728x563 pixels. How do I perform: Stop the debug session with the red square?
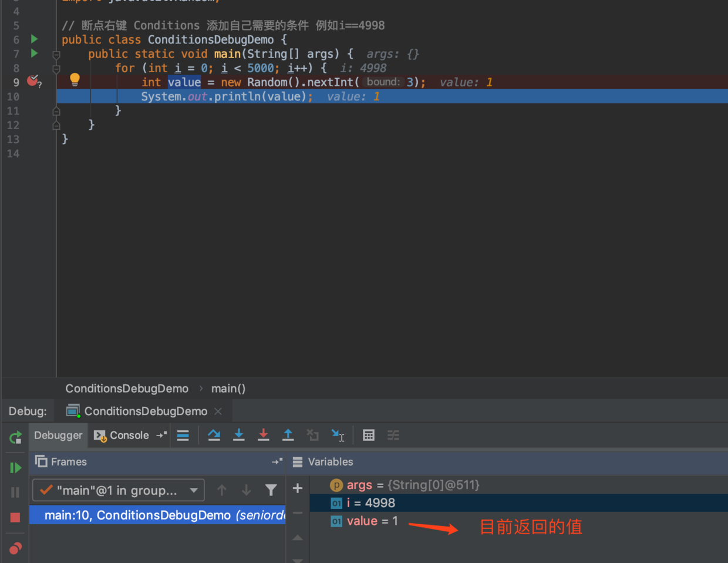(x=15, y=517)
